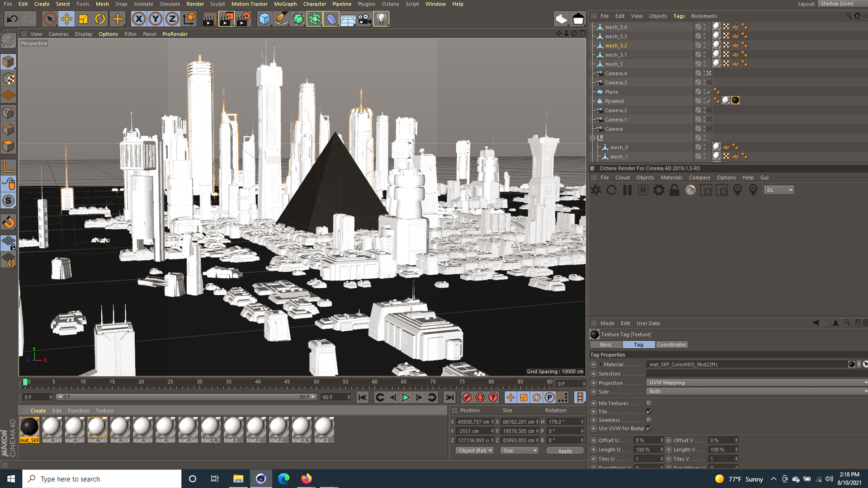The height and width of the screenshot is (488, 868).
Task: Open the DL dropdown in the Octane panel
Action: [778, 190]
